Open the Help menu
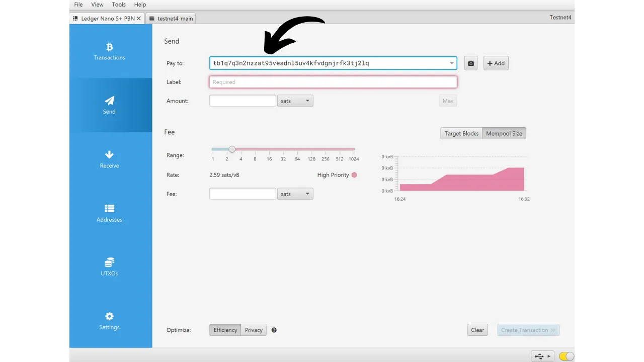Screen dimensions: 644x362 point(140,5)
